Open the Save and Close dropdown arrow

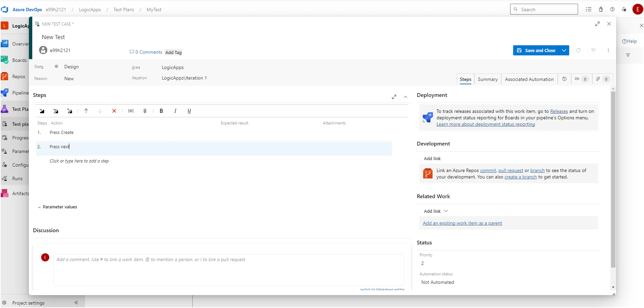click(564, 50)
